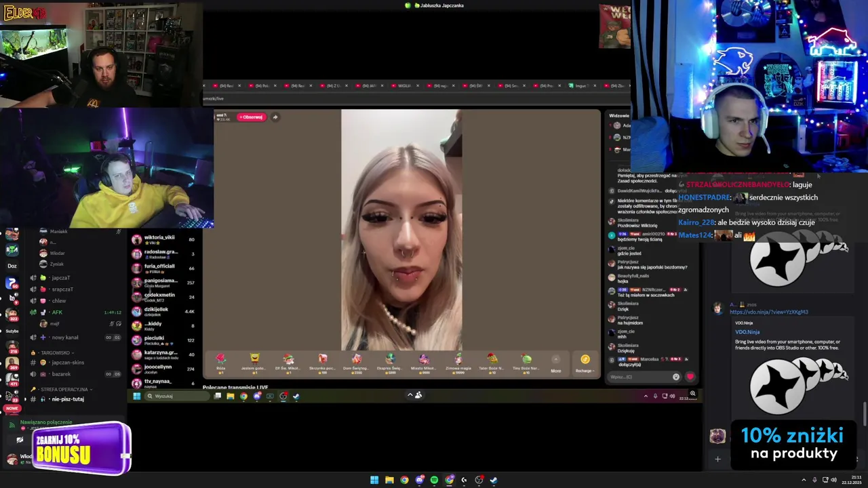Image resolution: width=868 pixels, height=488 pixels.
Task: Open dzikijellek in the ranking list
Action: pos(163,311)
